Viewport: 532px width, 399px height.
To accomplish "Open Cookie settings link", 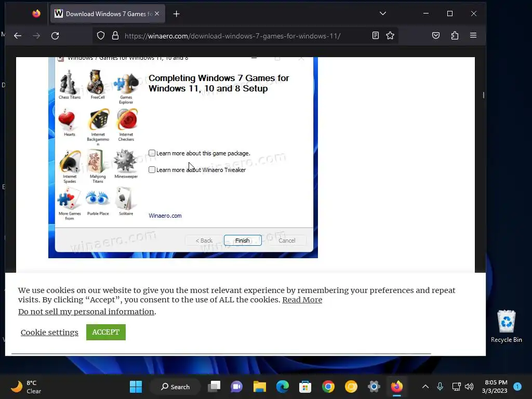I will pyautogui.click(x=49, y=332).
